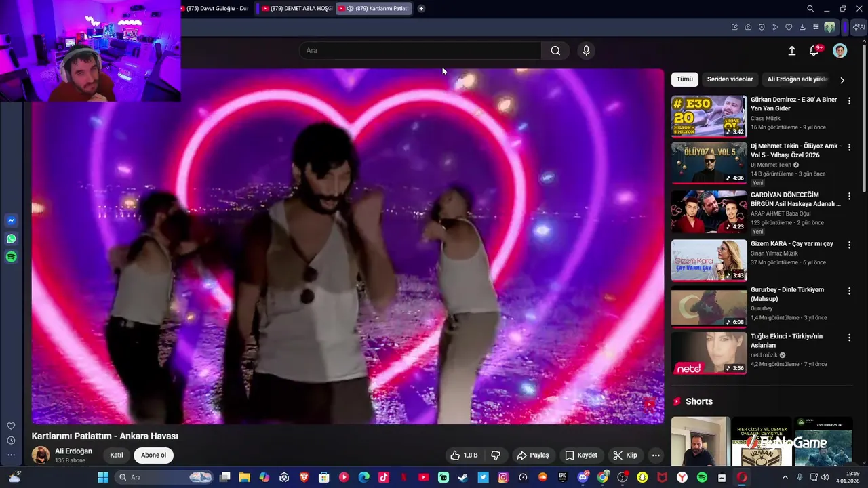
Task: Click the Paylaş share button
Action: [x=532, y=455]
